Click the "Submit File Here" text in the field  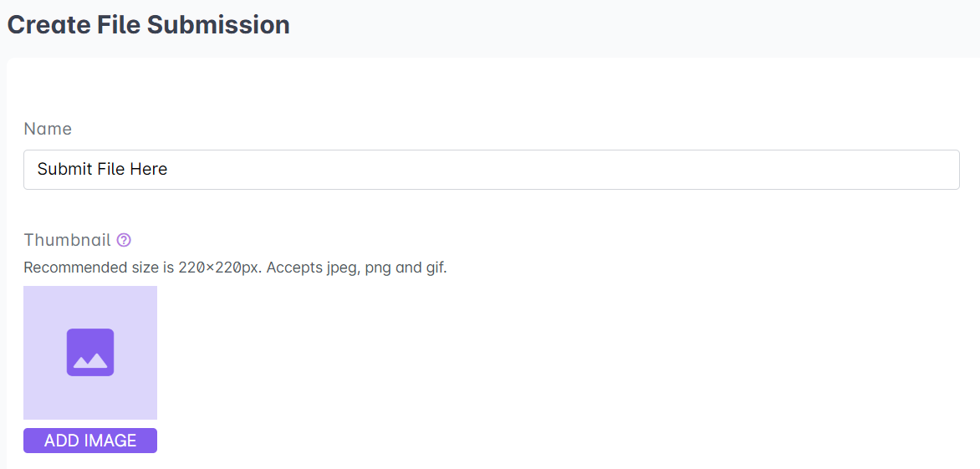102,170
